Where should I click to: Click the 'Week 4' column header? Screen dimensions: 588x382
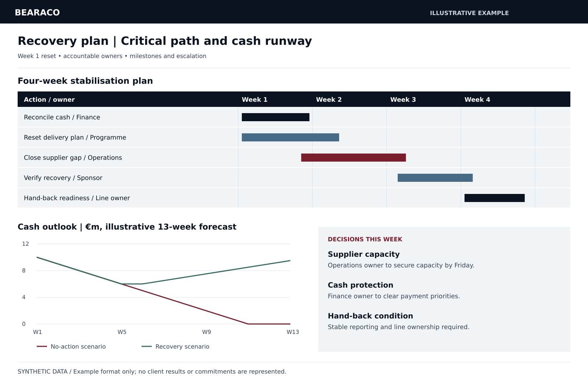tap(477, 100)
